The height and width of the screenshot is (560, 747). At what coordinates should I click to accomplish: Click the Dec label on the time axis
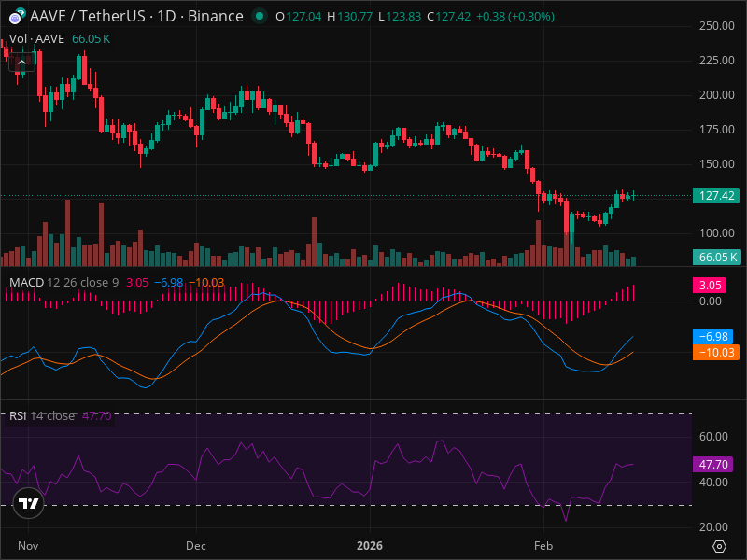tap(196, 546)
